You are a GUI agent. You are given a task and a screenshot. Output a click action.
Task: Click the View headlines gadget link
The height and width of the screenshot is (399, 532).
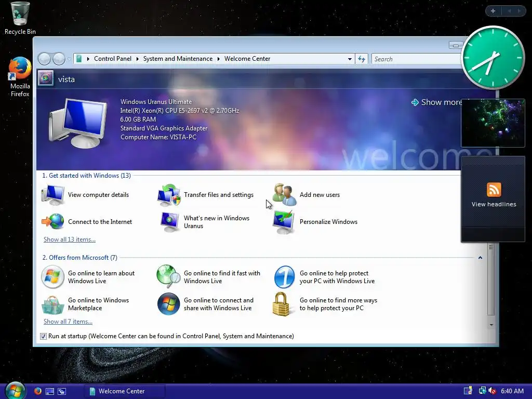494,204
